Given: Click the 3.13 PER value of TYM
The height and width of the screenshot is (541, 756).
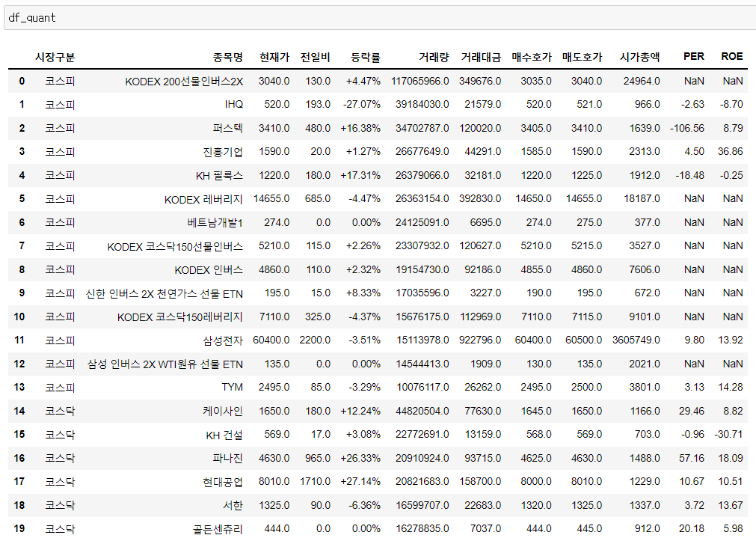Looking at the screenshot, I should click(694, 387).
